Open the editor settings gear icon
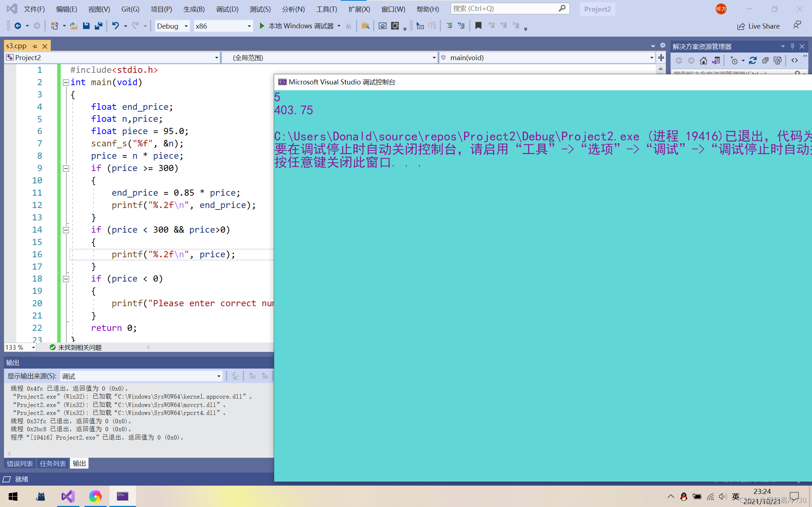This screenshot has width=812, height=507. tap(663, 46)
